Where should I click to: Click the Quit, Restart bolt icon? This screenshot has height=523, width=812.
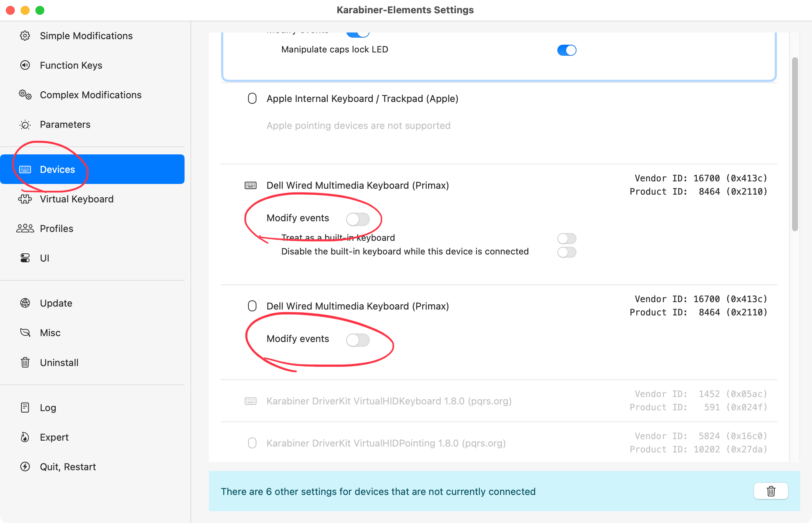pyautogui.click(x=25, y=466)
